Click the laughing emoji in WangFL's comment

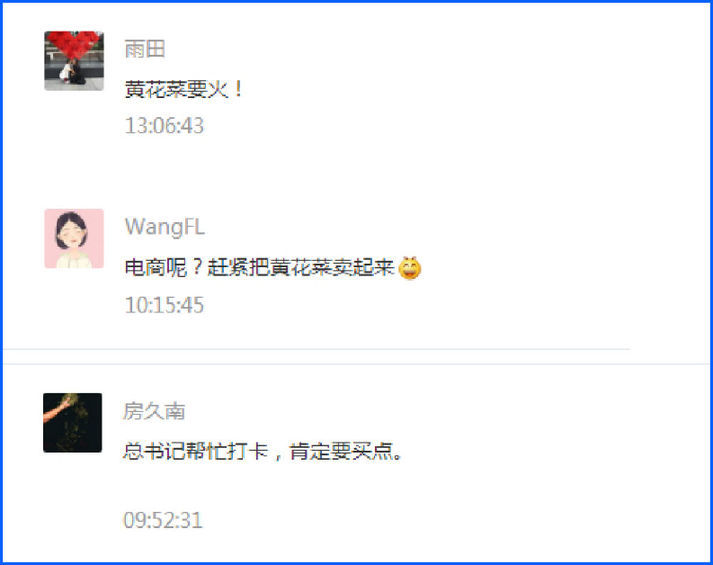(410, 268)
